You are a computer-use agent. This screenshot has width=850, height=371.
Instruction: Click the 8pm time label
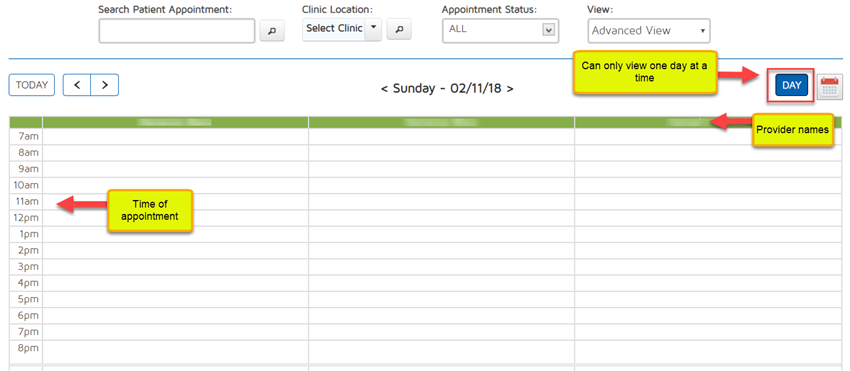click(28, 348)
